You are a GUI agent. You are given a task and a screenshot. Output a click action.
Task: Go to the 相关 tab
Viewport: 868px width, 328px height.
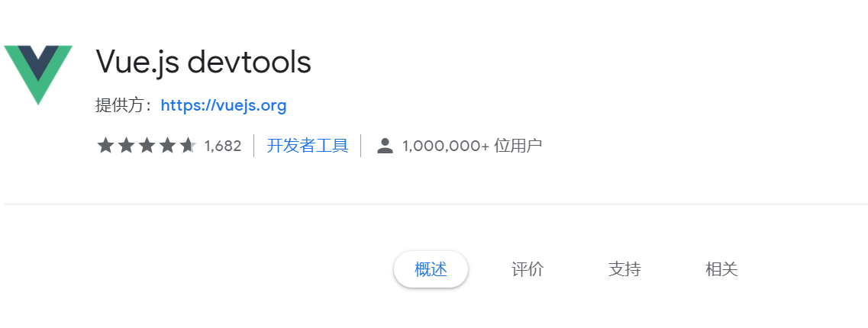point(721,269)
